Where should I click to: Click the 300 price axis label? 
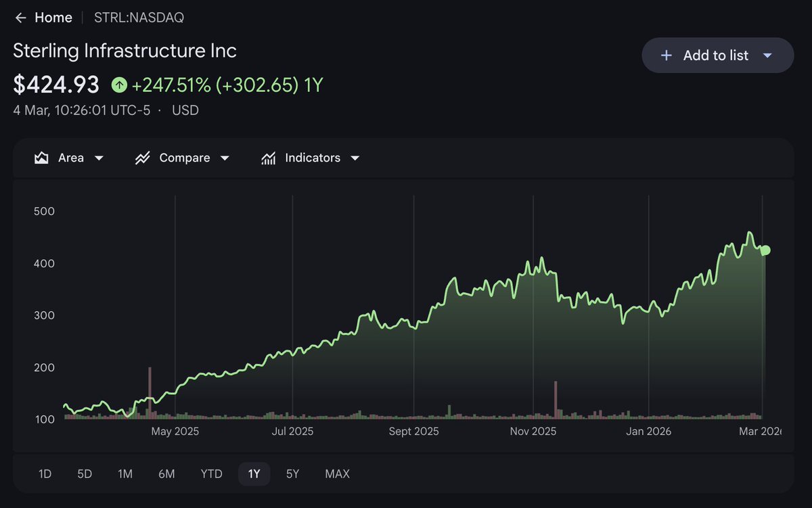44,315
